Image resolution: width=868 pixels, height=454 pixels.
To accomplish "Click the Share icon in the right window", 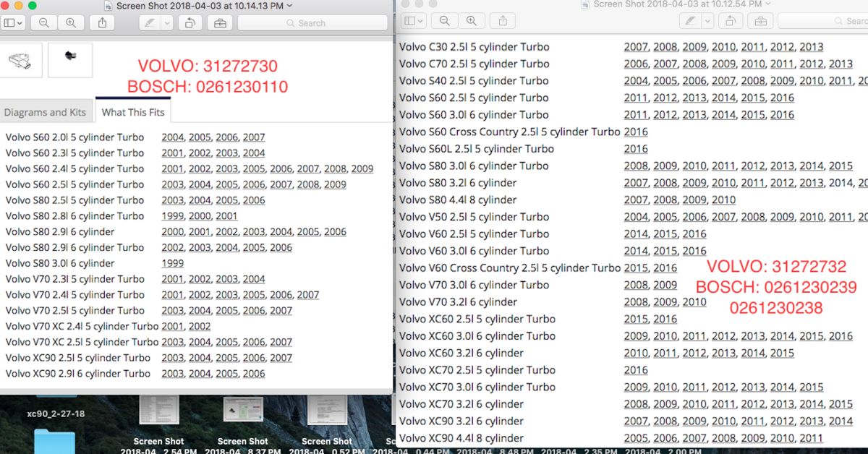I will point(503,20).
